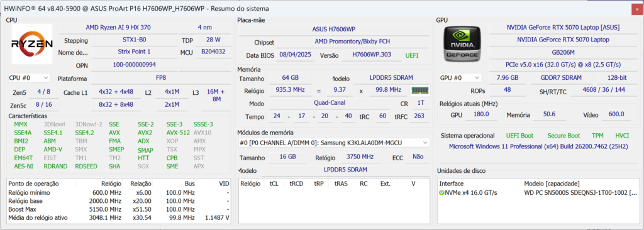Click the green memory module icon
This screenshot has width=644, height=230.
pos(420,90)
